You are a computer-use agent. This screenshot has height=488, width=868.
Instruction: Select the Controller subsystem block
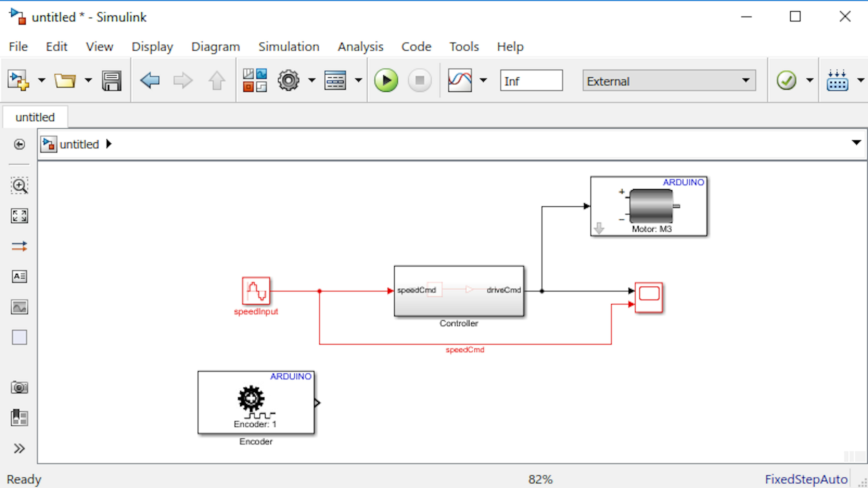459,291
